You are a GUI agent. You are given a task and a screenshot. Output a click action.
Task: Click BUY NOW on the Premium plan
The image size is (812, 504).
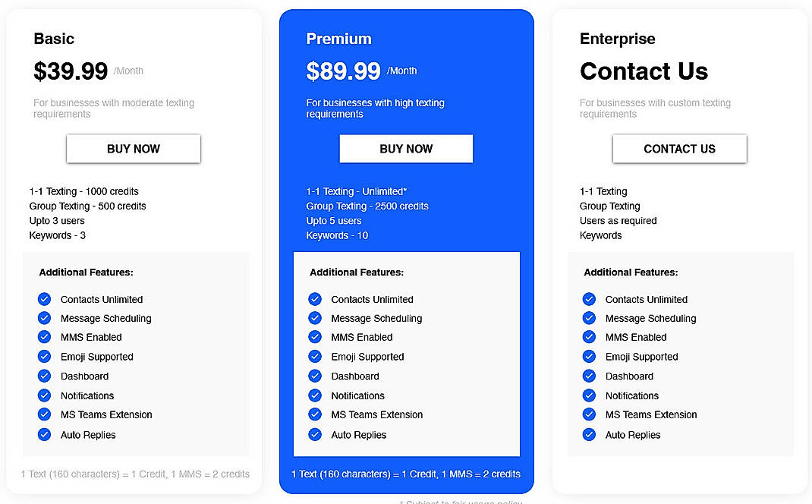point(406,149)
